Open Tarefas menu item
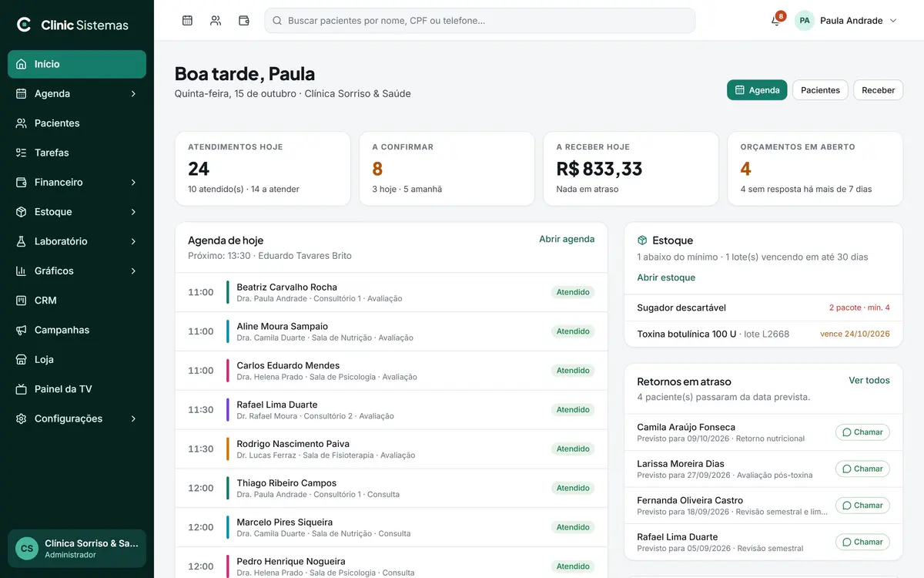 click(77, 153)
